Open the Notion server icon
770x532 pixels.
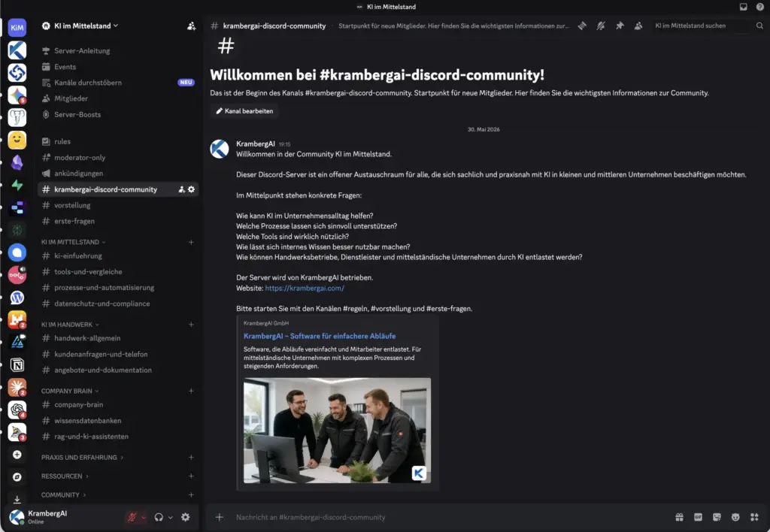pyautogui.click(x=17, y=365)
